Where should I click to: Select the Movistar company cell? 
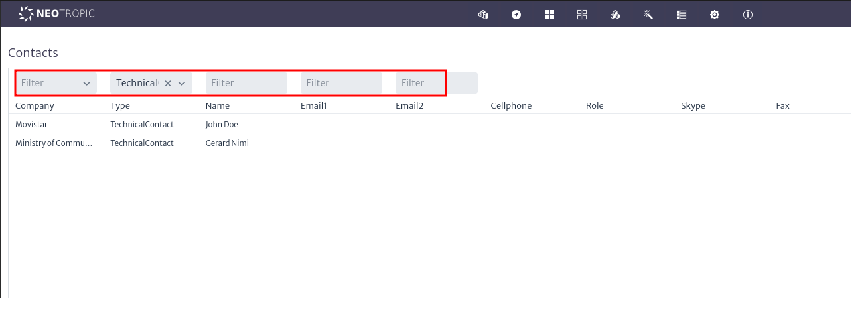click(31, 124)
